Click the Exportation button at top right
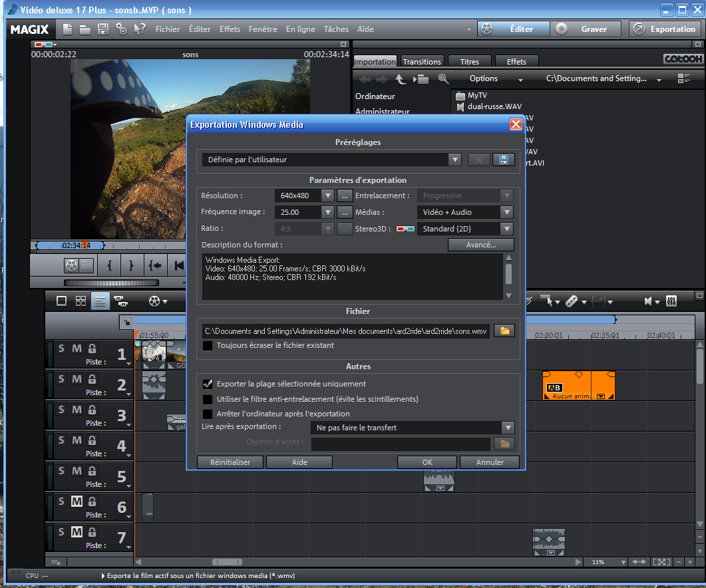This screenshot has height=588, width=706. [665, 29]
